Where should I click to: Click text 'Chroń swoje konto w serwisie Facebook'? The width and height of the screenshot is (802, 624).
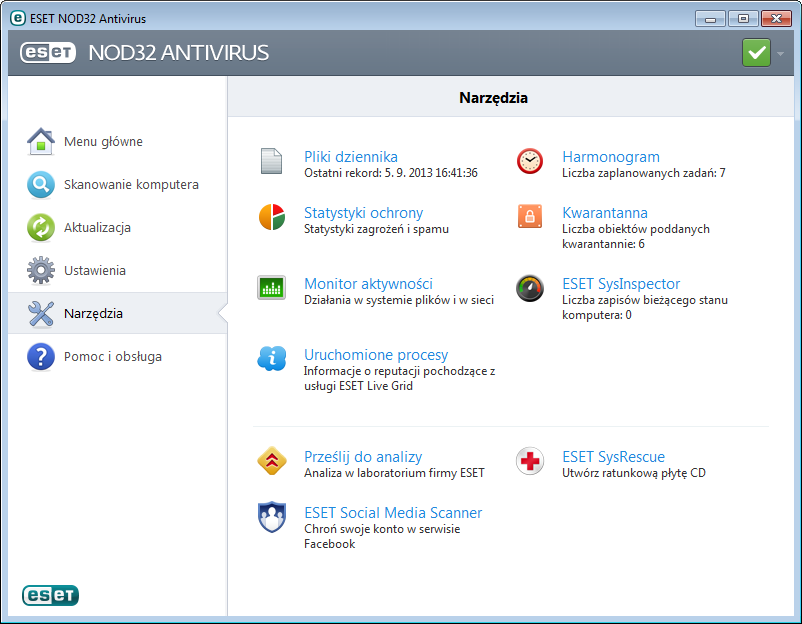pos(382,536)
